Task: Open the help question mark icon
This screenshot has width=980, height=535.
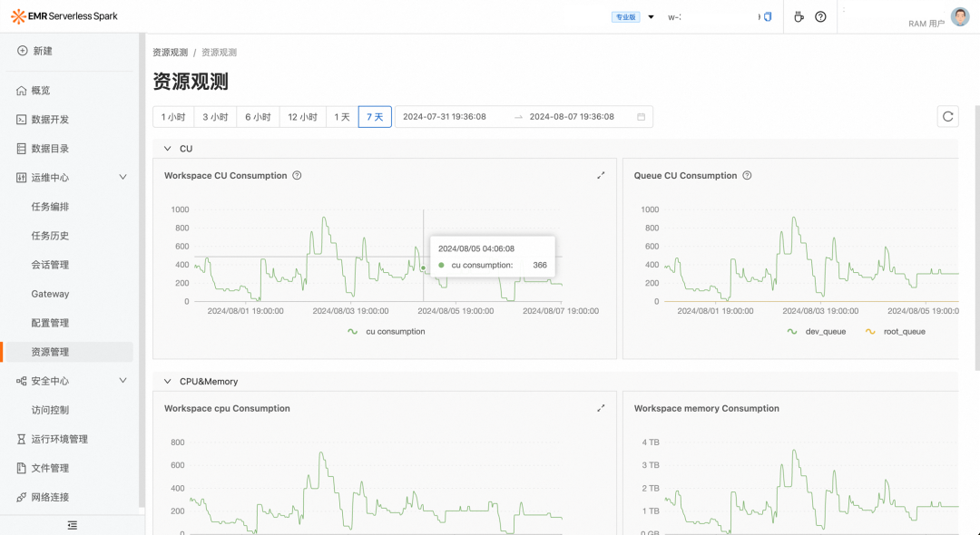Action: click(x=820, y=17)
